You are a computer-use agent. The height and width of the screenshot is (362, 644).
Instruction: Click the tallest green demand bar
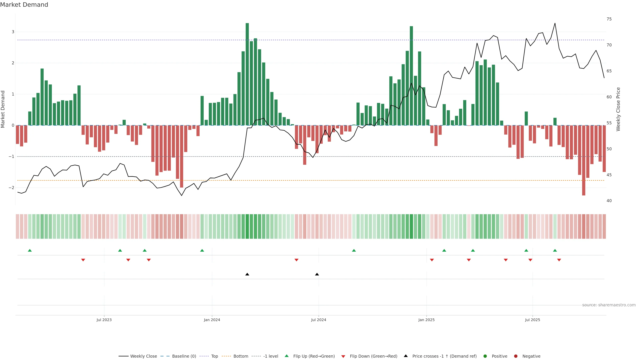click(x=247, y=75)
